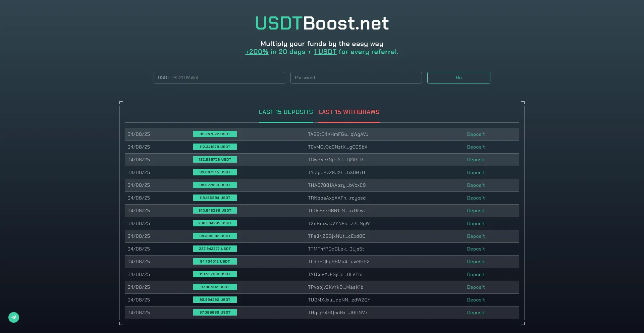Image resolution: width=644 pixels, height=333 pixels.
Task: Select the 236.384265 USDT amount badge
Action: pos(215,223)
